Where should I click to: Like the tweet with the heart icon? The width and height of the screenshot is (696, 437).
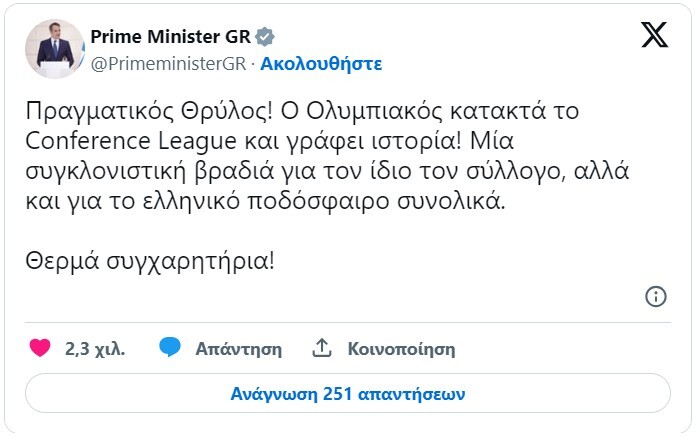pyautogui.click(x=40, y=349)
